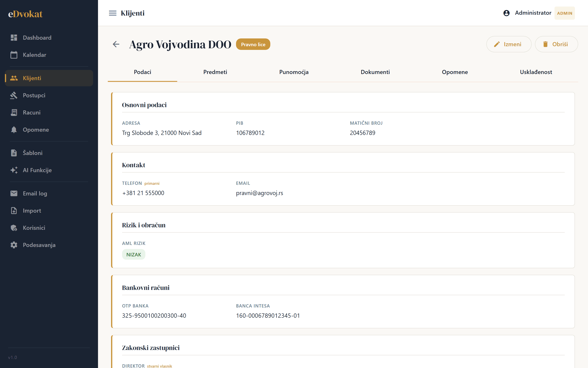Click the Klijenti people icon
The image size is (588, 368).
click(14, 78)
